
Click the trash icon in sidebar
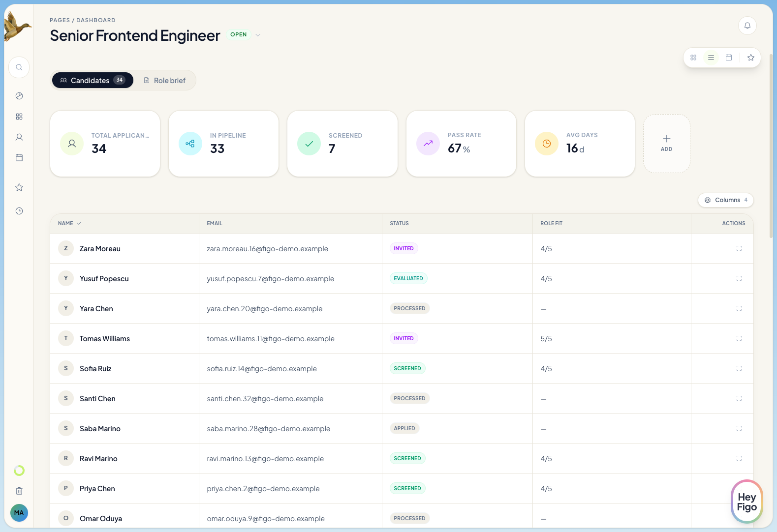point(19,491)
